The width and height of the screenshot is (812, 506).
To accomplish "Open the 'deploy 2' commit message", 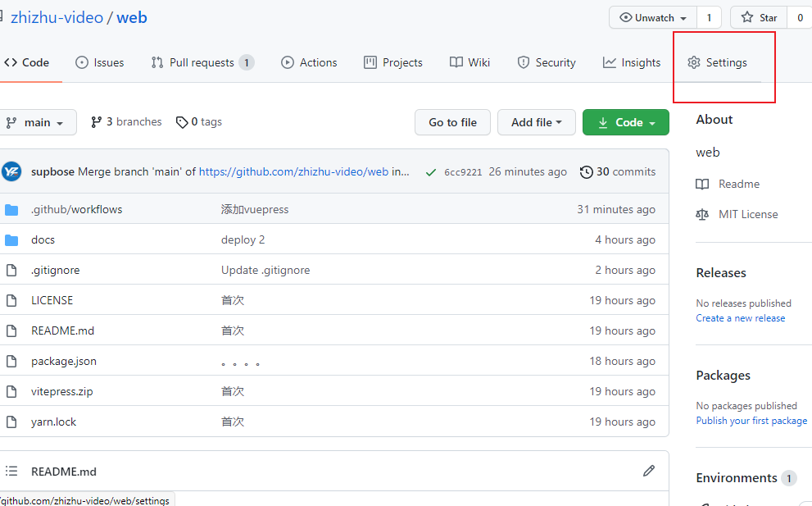I will (243, 240).
